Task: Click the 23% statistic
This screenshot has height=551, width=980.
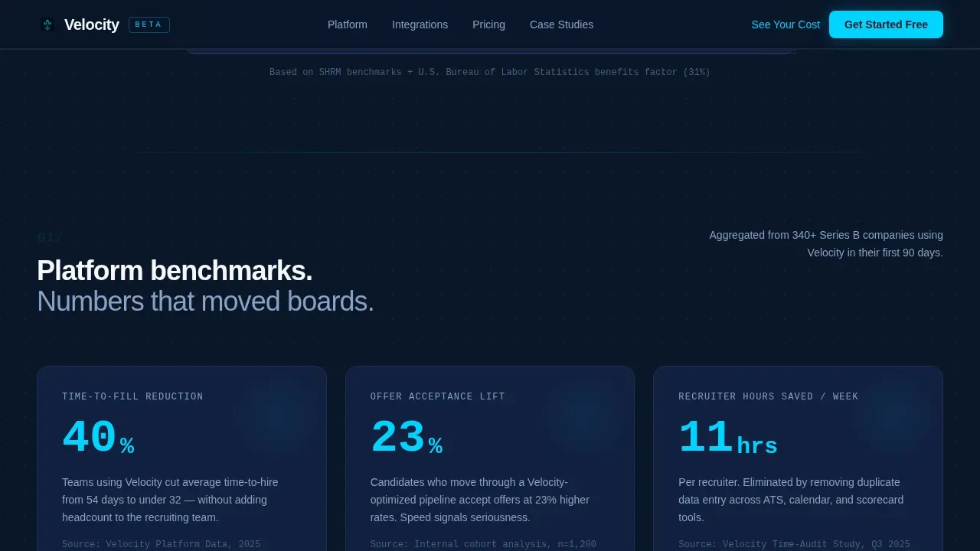Action: (x=407, y=439)
